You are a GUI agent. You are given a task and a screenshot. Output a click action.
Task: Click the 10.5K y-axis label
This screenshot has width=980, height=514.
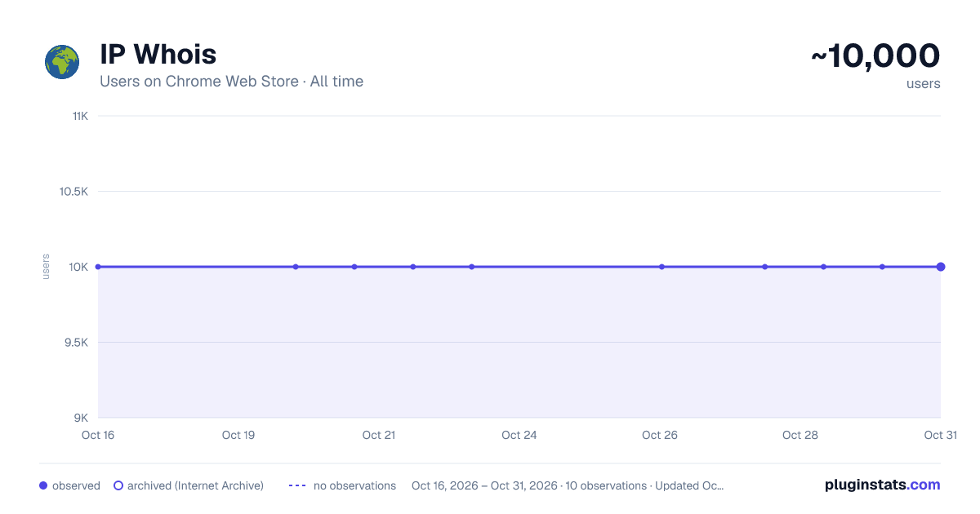(x=73, y=191)
